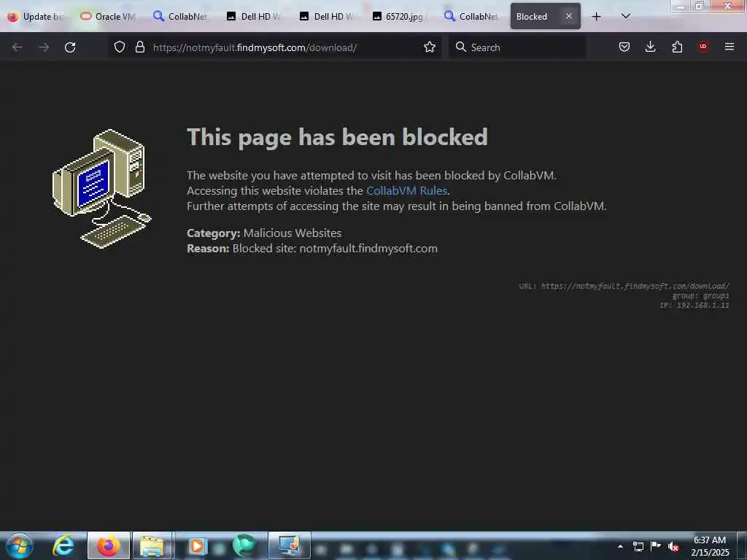Open Windows Explorer from the taskbar
The height and width of the screenshot is (560, 747).
[152, 545]
